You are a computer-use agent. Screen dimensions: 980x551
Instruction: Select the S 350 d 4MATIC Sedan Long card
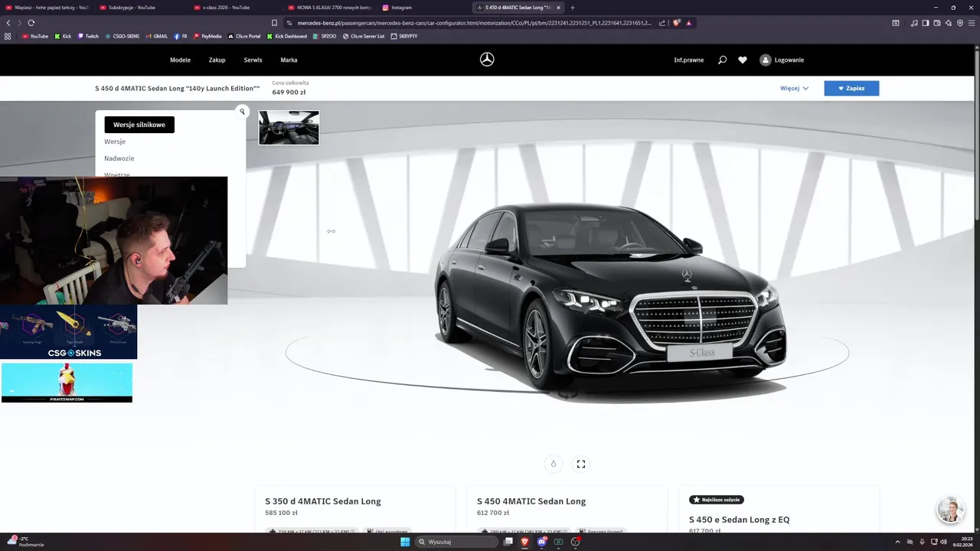[354, 509]
